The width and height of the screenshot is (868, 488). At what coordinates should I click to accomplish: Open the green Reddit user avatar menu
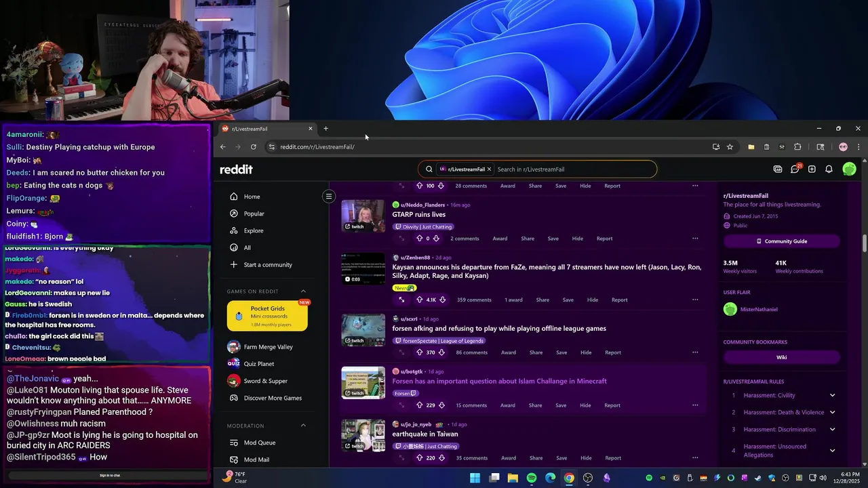point(849,169)
